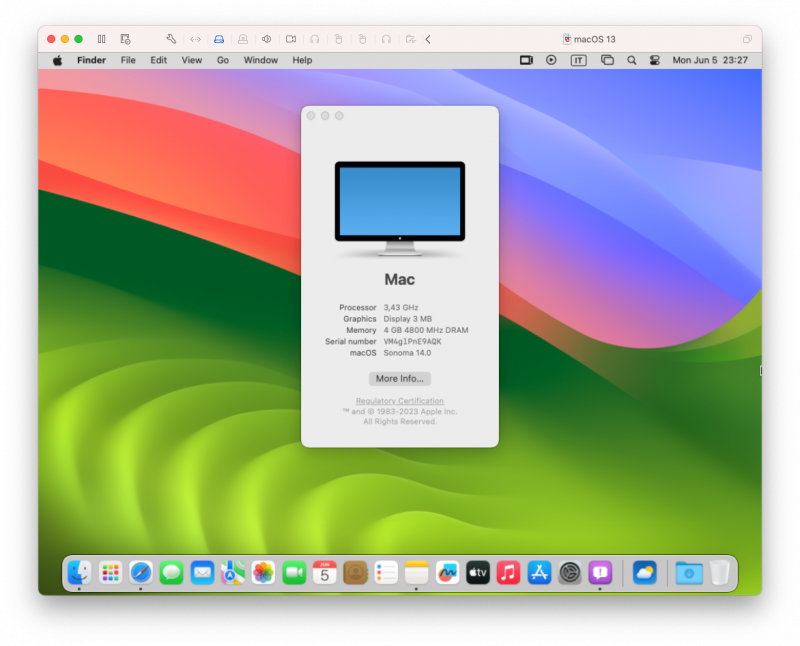The image size is (800, 646).
Task: Click the disk drive toolbar icon
Action: click(219, 39)
